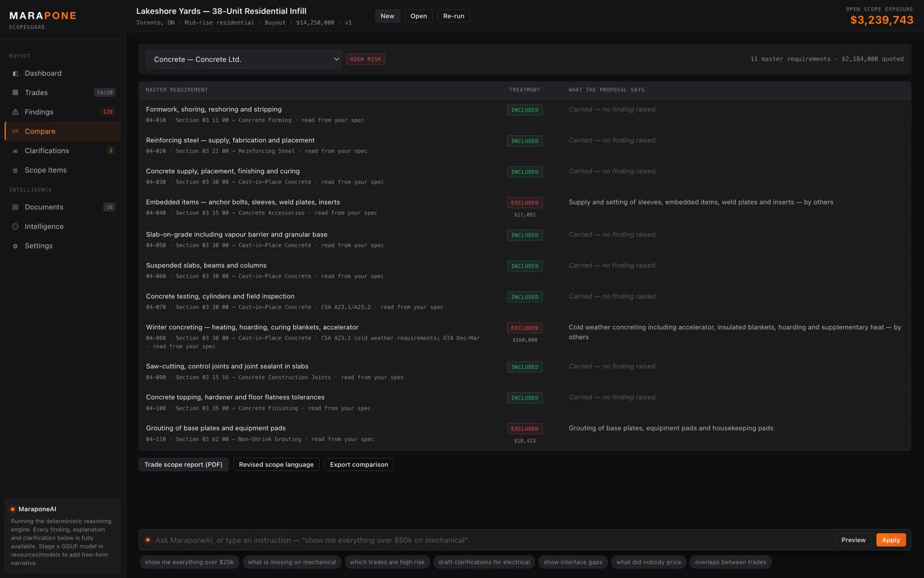This screenshot has height=578, width=924.
Task: Click 'draft clarifications for electrical' chip
Action: [x=484, y=562]
